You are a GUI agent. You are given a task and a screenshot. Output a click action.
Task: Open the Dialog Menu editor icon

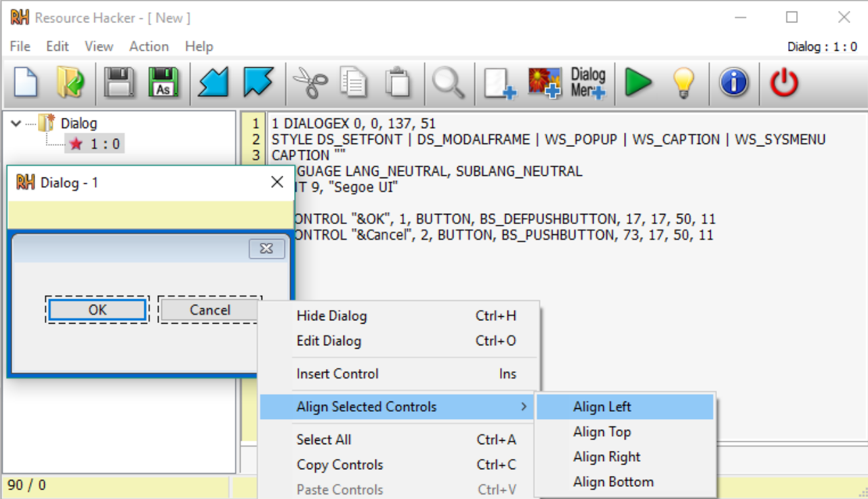[x=588, y=83]
